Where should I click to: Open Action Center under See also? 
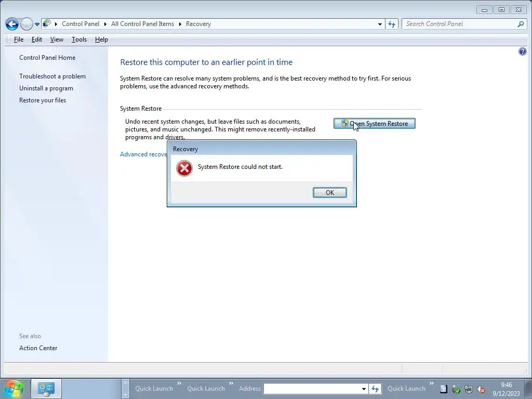click(x=38, y=348)
